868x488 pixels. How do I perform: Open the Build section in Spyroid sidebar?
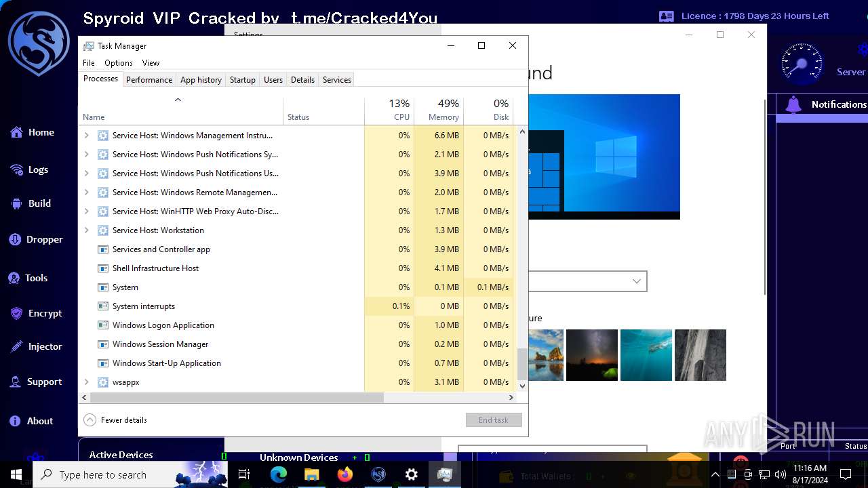31,203
